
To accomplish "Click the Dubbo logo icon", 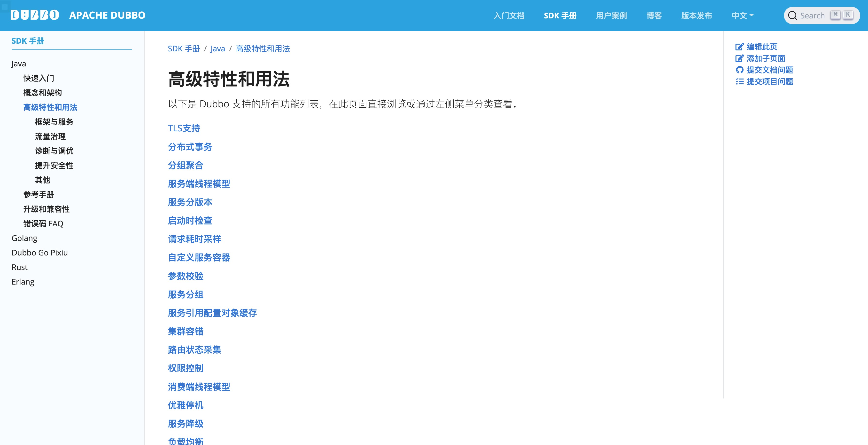I will [35, 15].
